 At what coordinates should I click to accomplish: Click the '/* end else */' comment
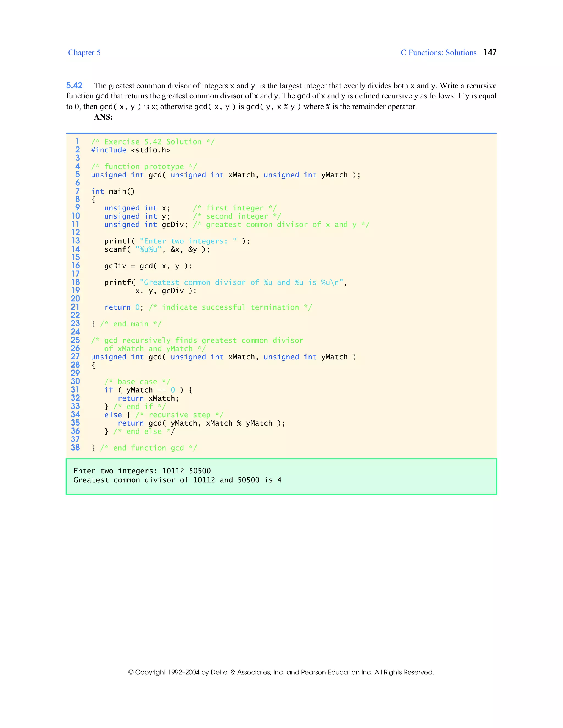(x=144, y=431)
